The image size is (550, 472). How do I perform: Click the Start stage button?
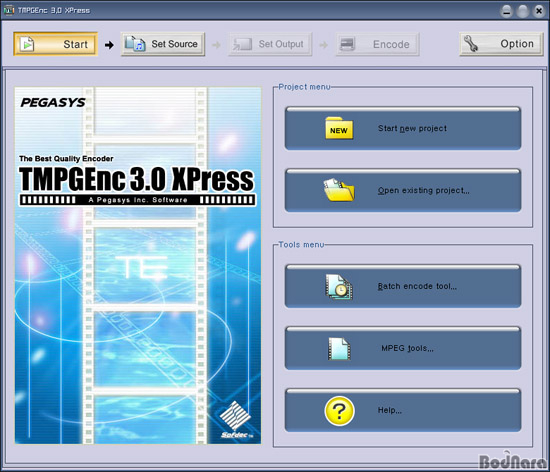point(55,44)
